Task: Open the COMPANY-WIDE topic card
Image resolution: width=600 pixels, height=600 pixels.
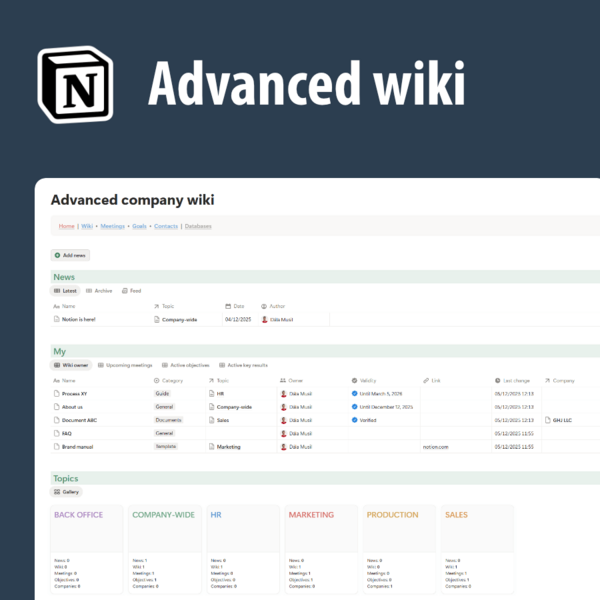Action: (x=165, y=549)
